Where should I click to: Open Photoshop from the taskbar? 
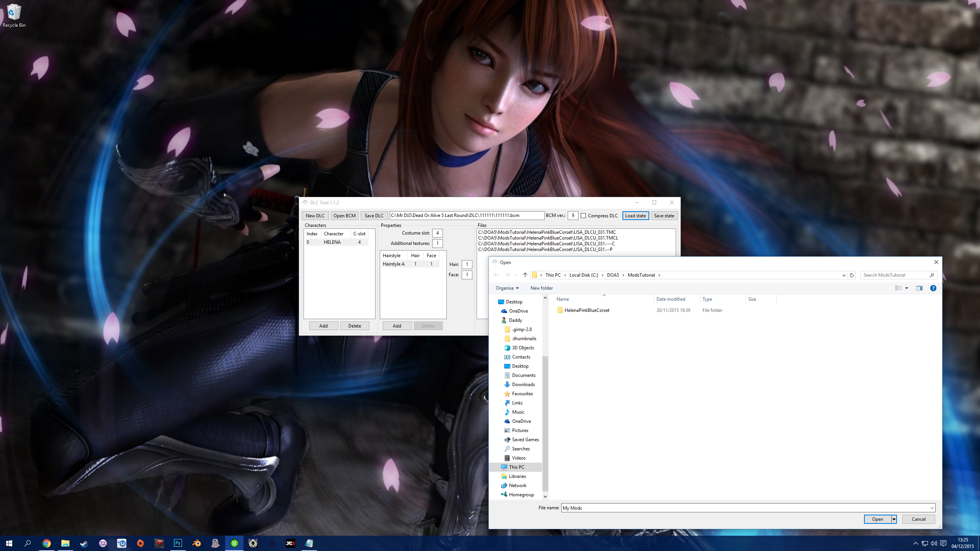pos(178,543)
